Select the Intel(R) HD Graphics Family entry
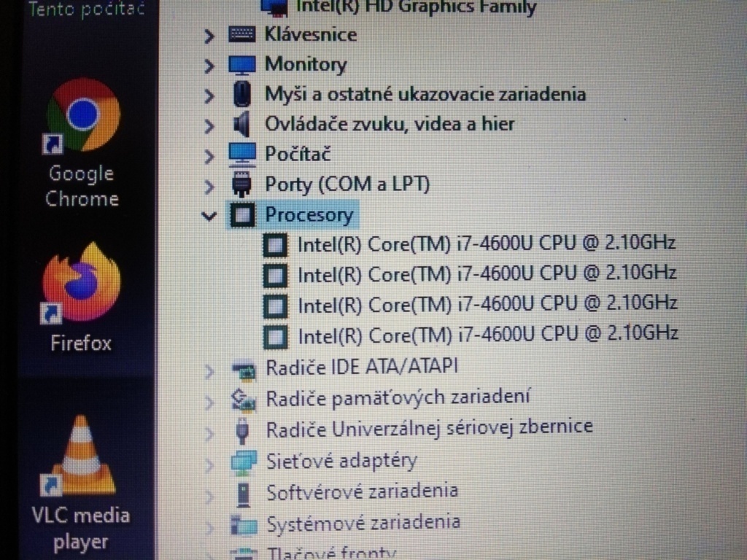 pyautogui.click(x=409, y=7)
